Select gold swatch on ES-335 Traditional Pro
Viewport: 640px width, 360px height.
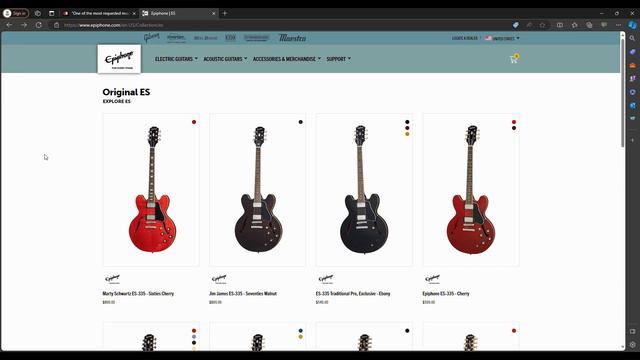(x=407, y=134)
